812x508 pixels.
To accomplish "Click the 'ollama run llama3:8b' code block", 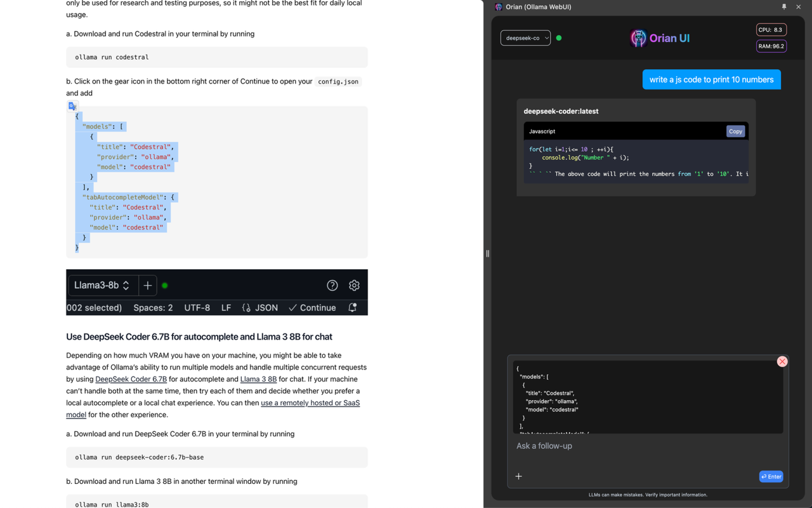I will click(x=217, y=502).
